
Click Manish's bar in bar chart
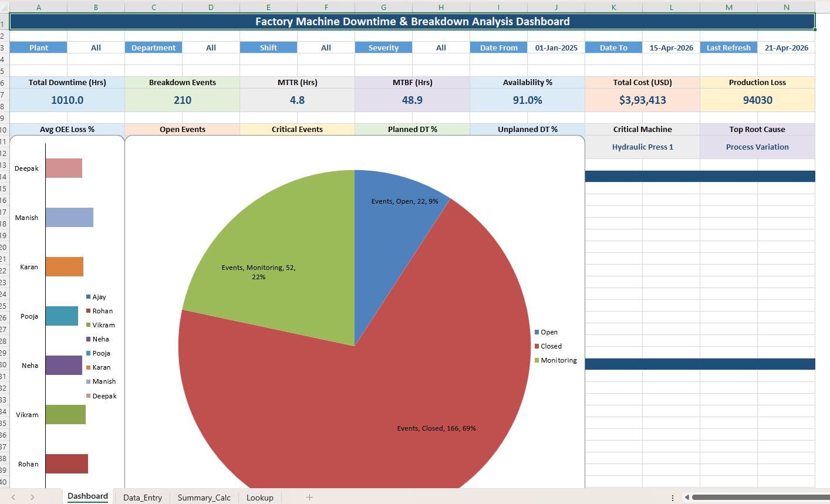(x=69, y=217)
